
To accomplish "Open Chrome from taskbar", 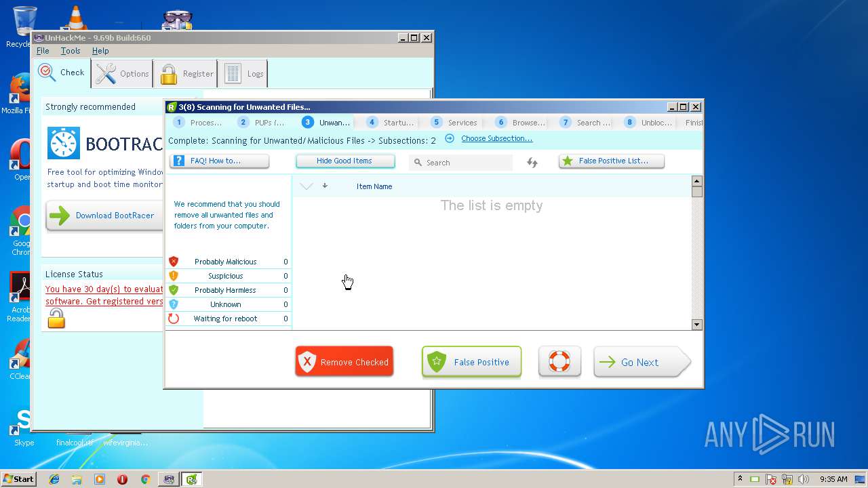I will pyautogui.click(x=145, y=479).
